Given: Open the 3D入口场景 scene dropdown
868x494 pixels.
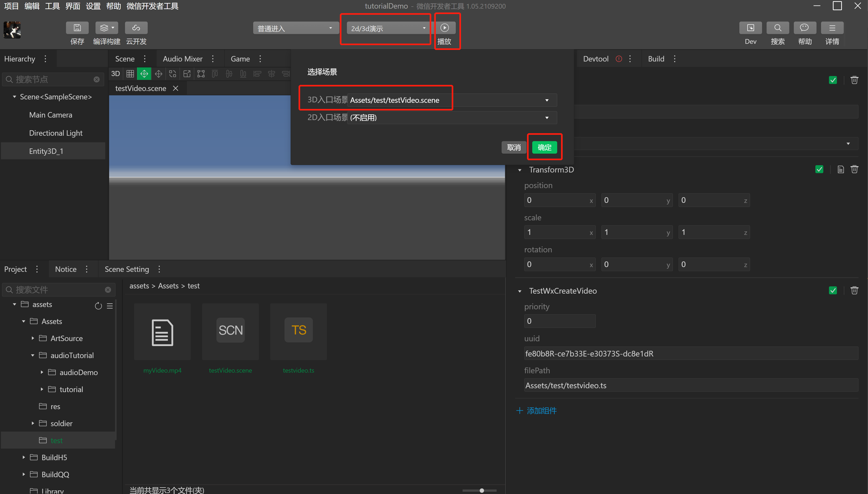Looking at the screenshot, I should [547, 100].
